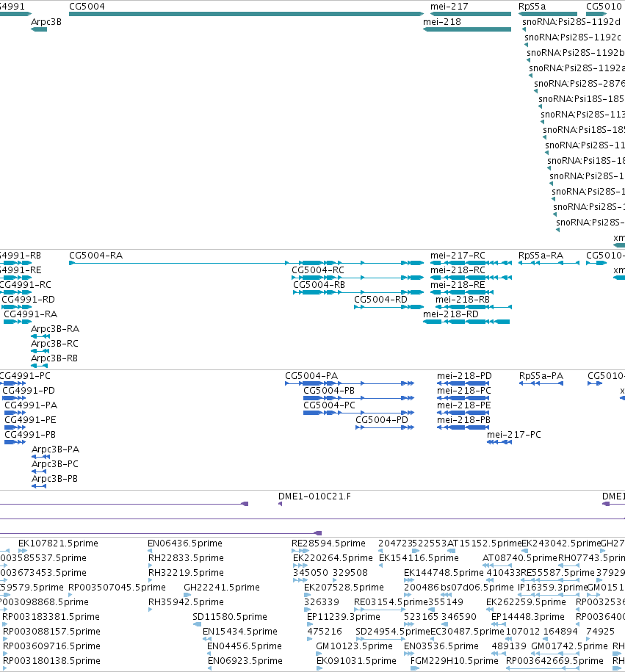Select the Arpc3B-RA transcript
This screenshot has height=672, width=625.
pyautogui.click(x=55, y=329)
